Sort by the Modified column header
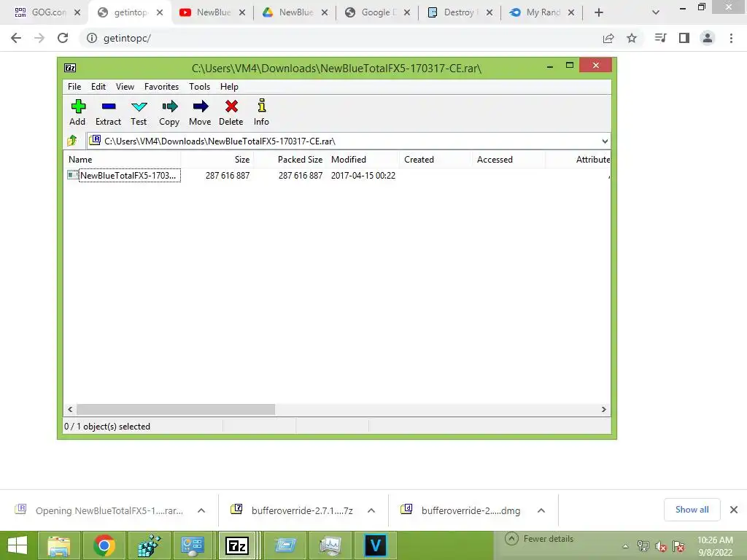The image size is (747, 560). coord(363,160)
